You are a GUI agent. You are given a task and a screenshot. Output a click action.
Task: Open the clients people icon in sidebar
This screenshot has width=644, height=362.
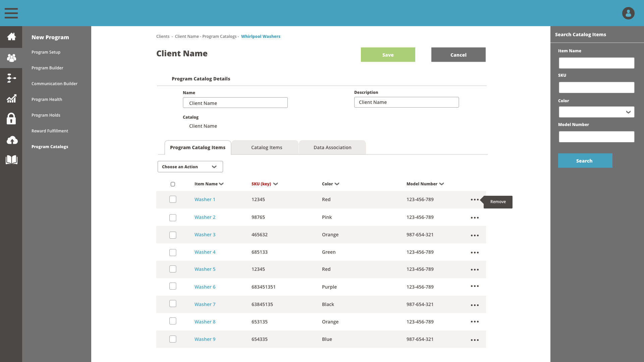[11, 58]
